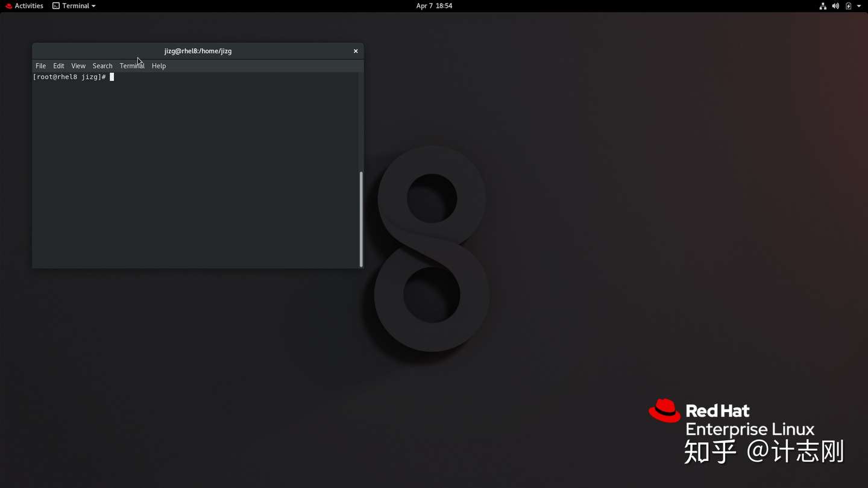The image size is (868, 488).
Task: Click the volume speaker icon in top bar
Action: point(835,6)
